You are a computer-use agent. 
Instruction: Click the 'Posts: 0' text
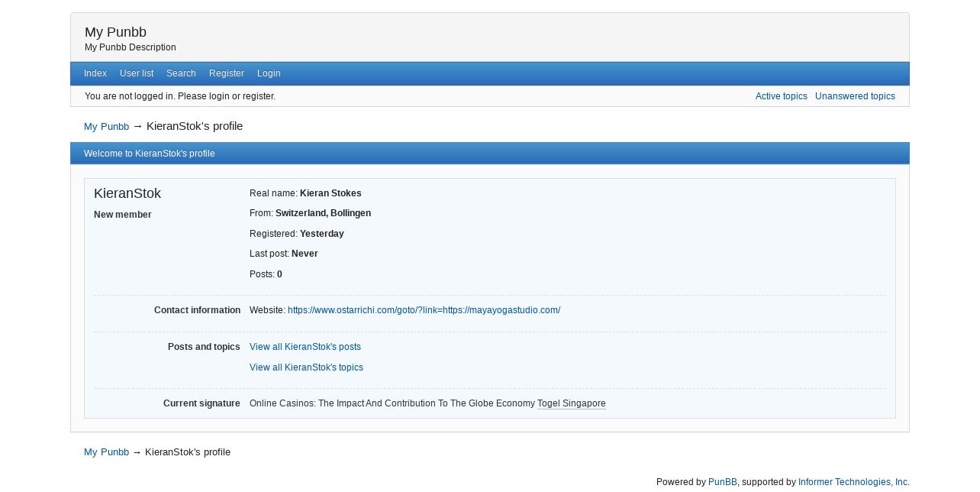click(266, 274)
